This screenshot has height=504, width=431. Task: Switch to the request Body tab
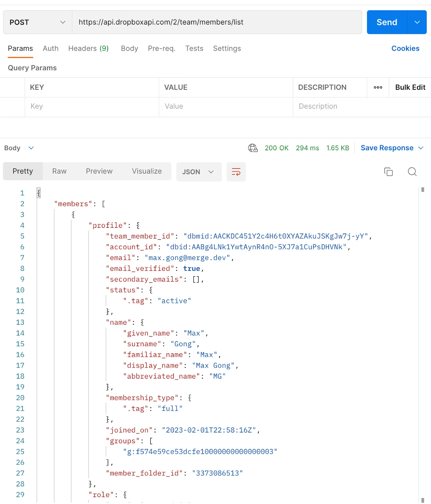(129, 49)
